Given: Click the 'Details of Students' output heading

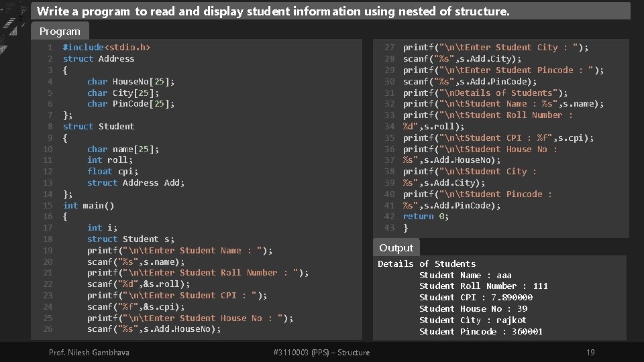Looking at the screenshot, I should (427, 264).
